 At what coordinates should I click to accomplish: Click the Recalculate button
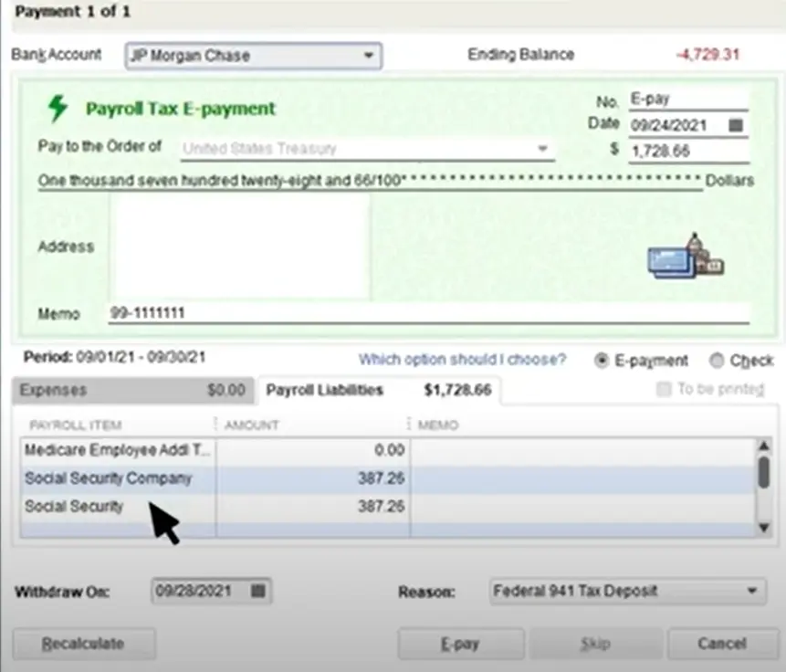click(x=83, y=643)
